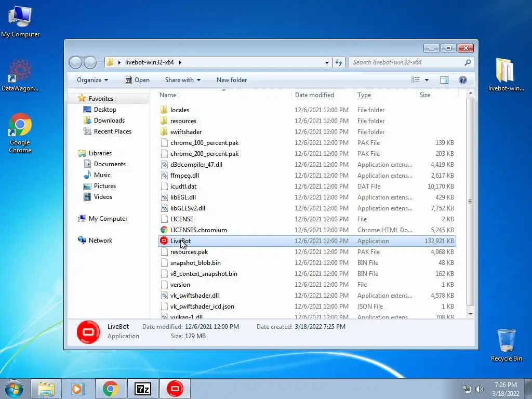532x399 pixels.
Task: Click the Back navigation button
Action: tap(75, 62)
